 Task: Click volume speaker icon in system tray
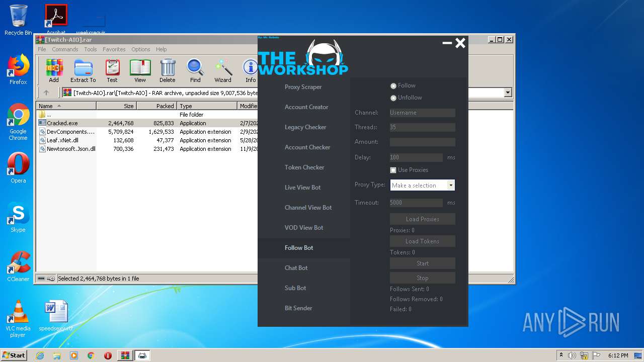point(572,355)
